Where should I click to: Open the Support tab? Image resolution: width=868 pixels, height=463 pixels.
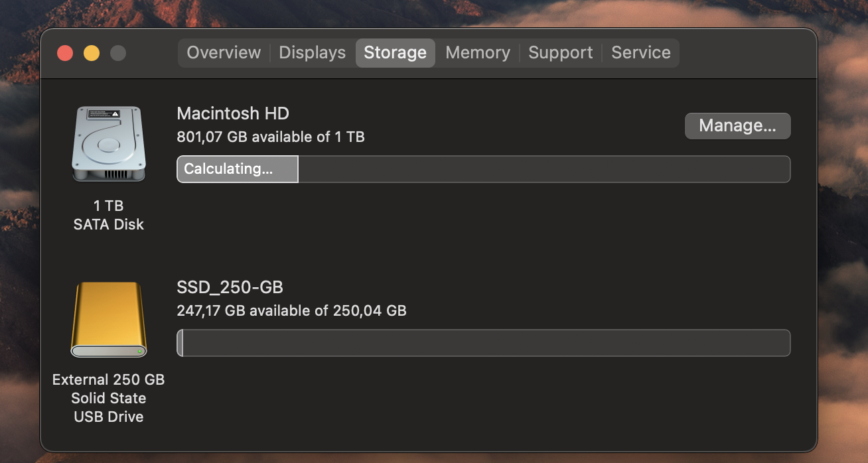[560, 53]
